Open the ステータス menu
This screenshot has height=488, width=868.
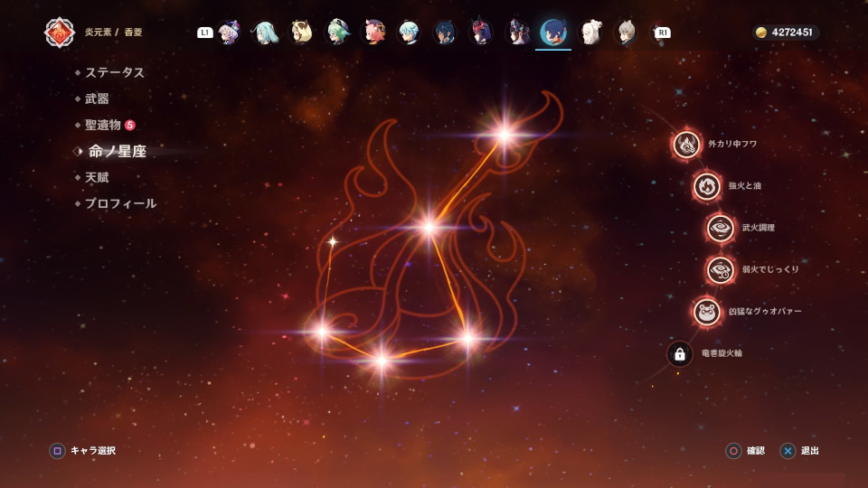(115, 72)
